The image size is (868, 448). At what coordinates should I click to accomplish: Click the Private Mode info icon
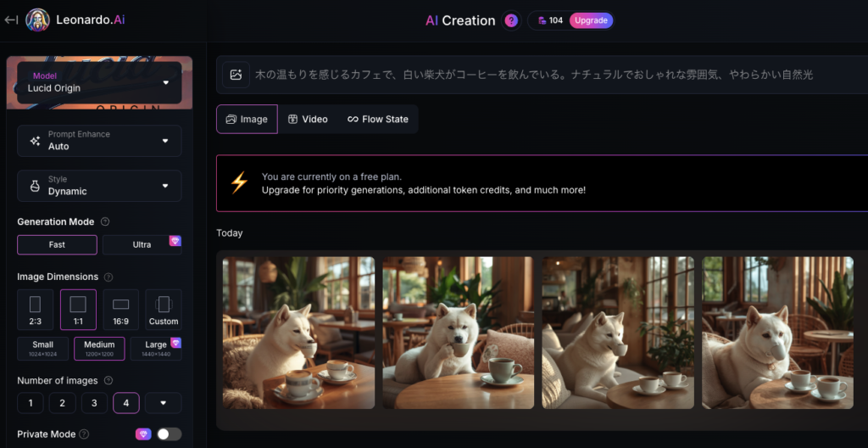click(84, 434)
